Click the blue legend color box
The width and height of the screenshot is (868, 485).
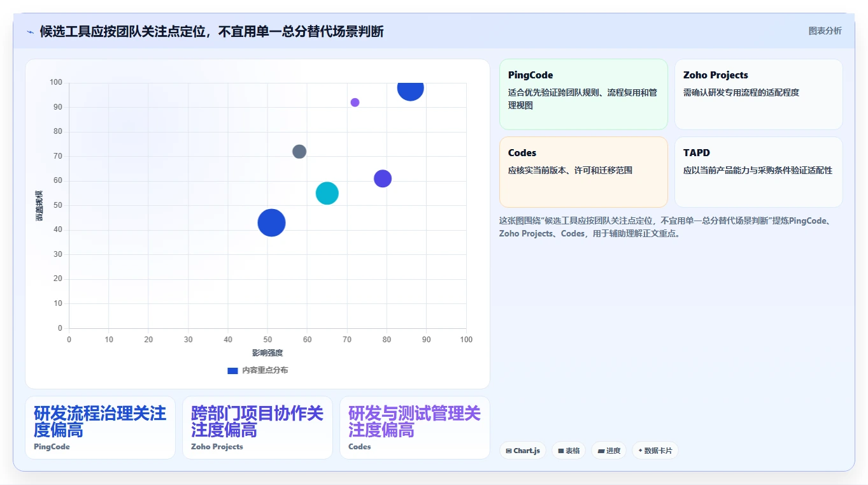(232, 370)
